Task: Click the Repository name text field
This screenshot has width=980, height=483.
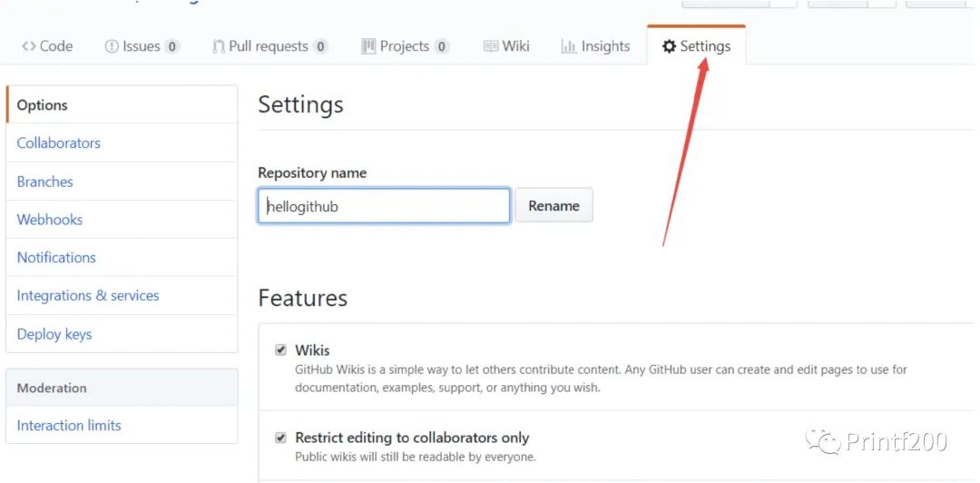Action: (x=384, y=206)
